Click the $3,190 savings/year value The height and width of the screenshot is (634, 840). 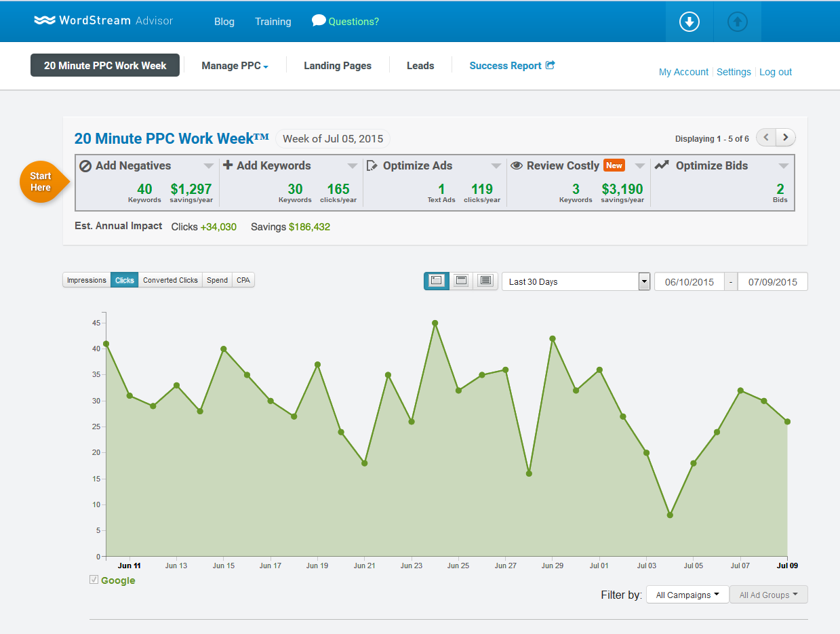coord(622,193)
